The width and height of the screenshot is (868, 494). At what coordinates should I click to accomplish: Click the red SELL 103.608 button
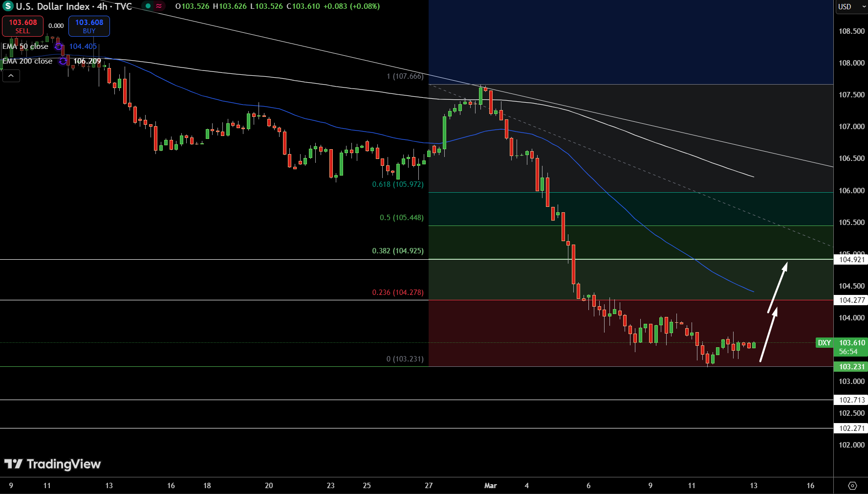(x=23, y=26)
